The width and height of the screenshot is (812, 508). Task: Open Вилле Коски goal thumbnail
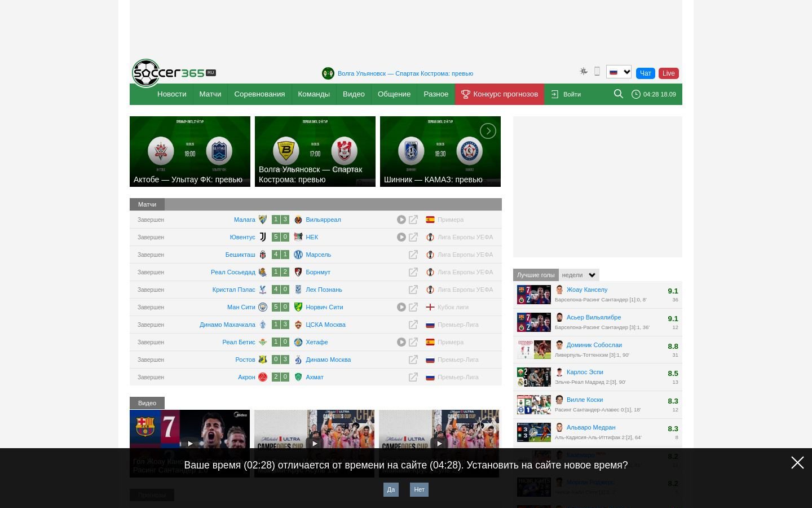pyautogui.click(x=534, y=405)
